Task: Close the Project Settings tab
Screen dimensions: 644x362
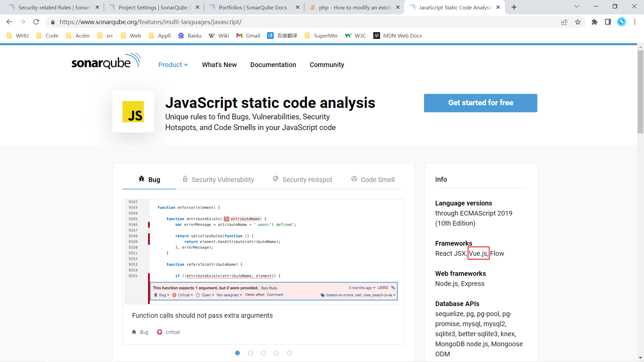Action: tap(198, 7)
